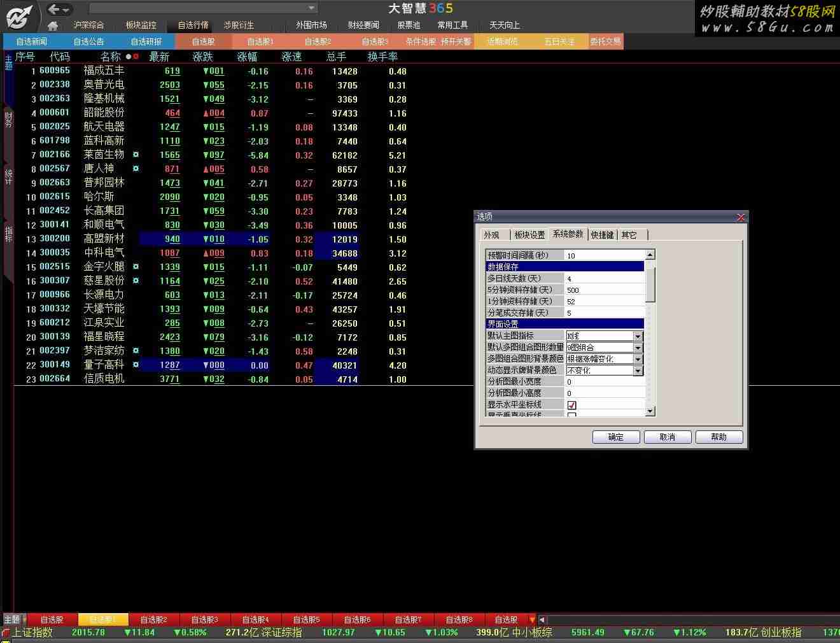This screenshot has height=643, width=840.
Task: Open the 沪深综合 menu
Action: click(88, 25)
